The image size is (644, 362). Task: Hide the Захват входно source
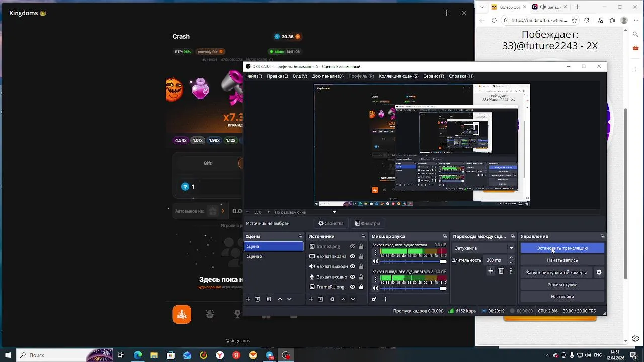coord(353,277)
